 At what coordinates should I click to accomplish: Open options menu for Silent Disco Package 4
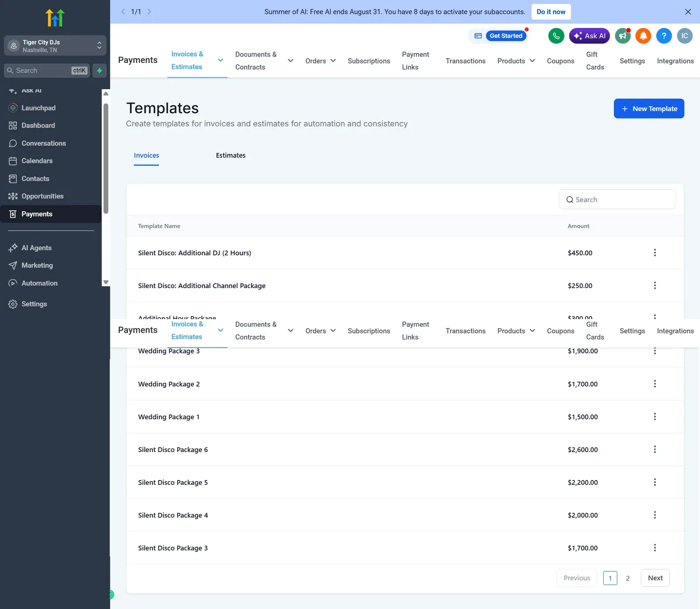click(x=655, y=515)
